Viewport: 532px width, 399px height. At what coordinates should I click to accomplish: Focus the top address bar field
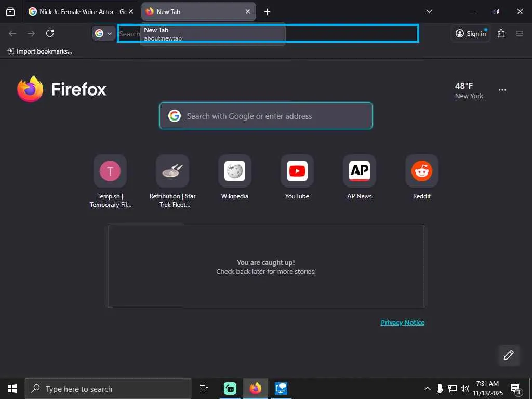pyautogui.click(x=268, y=33)
